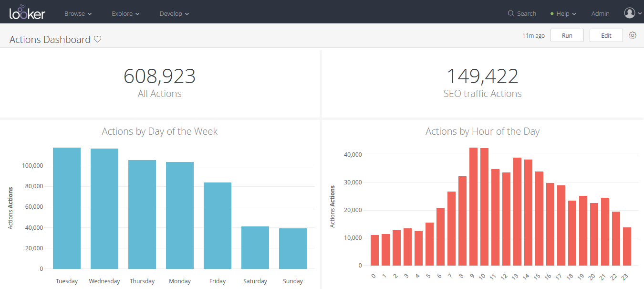This screenshot has height=289, width=644.
Task: Select the Tuesday bar in the weekly chart
Action: pos(67,205)
